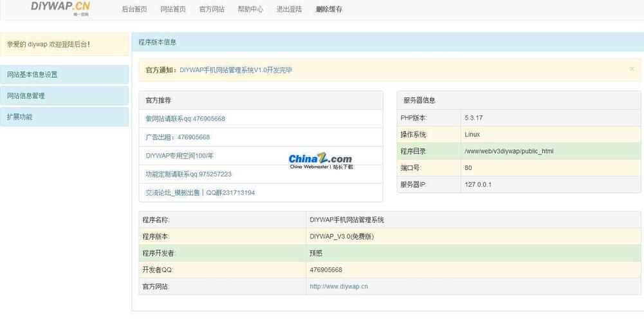Go to 网站首页 nav link
Screen dimensions: 644x322
pos(173,9)
